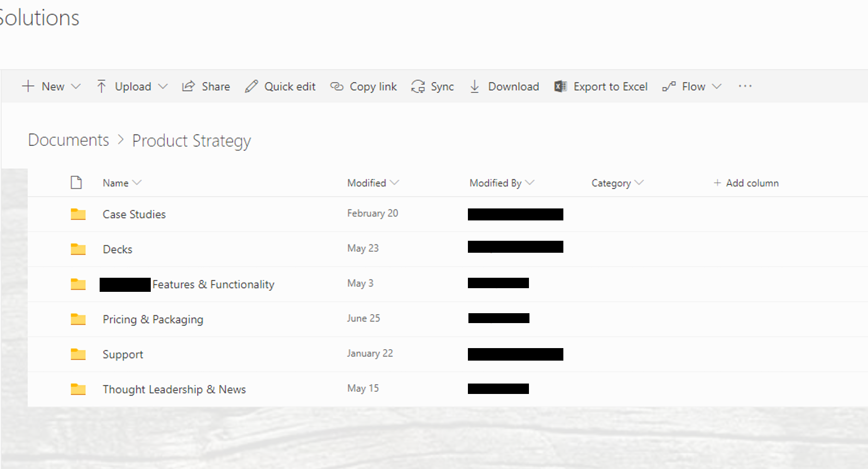The image size is (868, 469).
Task: Open the Pricing & Packaging folder
Action: 153,319
